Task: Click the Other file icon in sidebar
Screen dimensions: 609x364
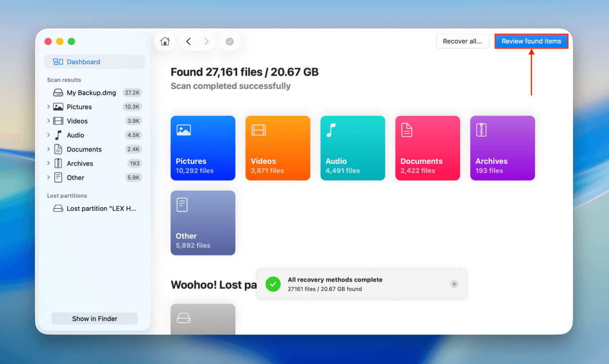Action: coord(58,178)
